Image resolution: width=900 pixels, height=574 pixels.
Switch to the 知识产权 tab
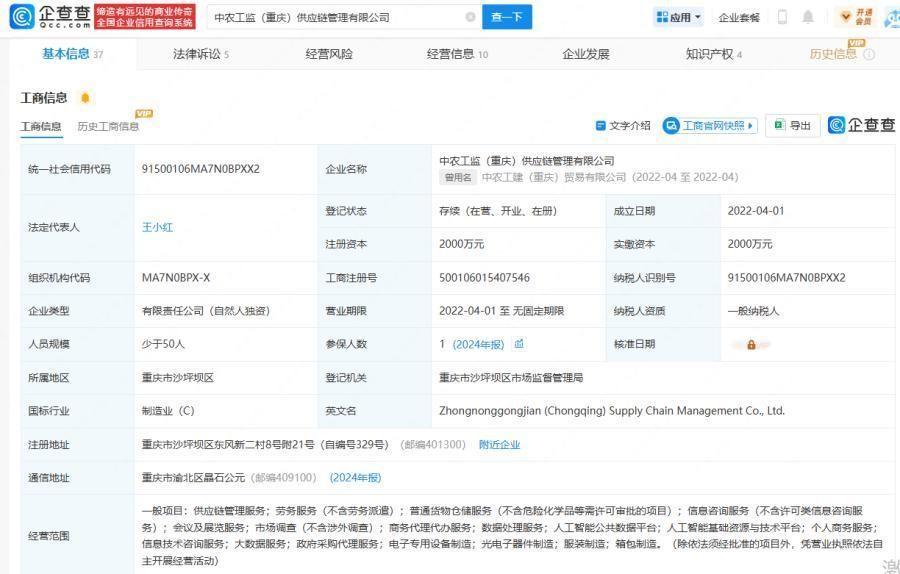[714, 54]
